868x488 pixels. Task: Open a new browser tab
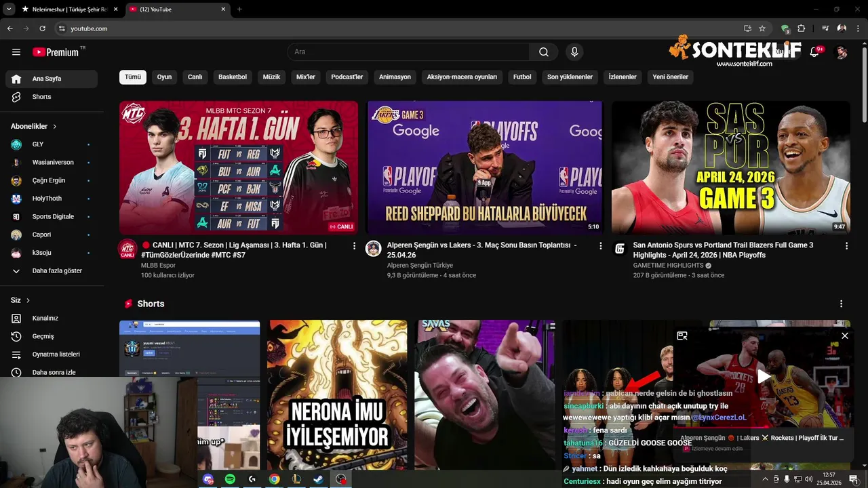tap(239, 9)
